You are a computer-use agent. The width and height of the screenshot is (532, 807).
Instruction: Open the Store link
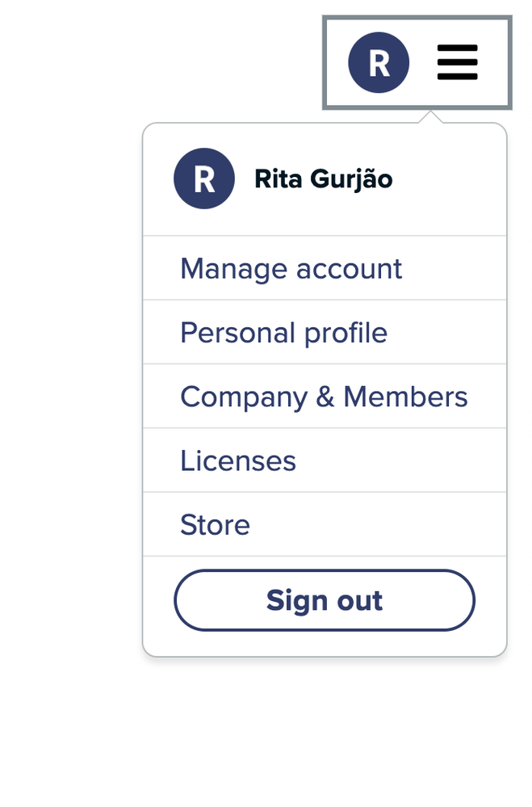pyautogui.click(x=325, y=524)
